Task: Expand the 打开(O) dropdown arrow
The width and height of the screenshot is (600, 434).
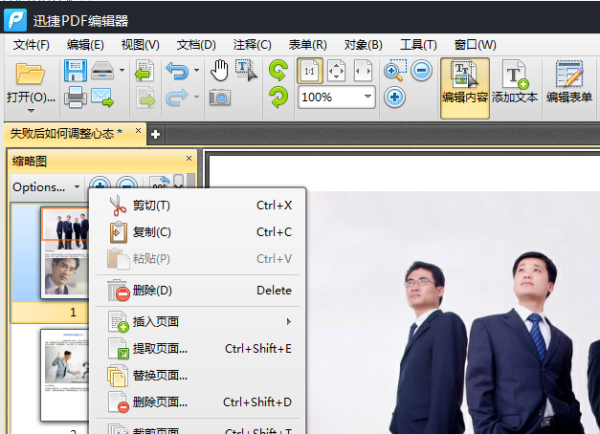Action: click(31, 111)
